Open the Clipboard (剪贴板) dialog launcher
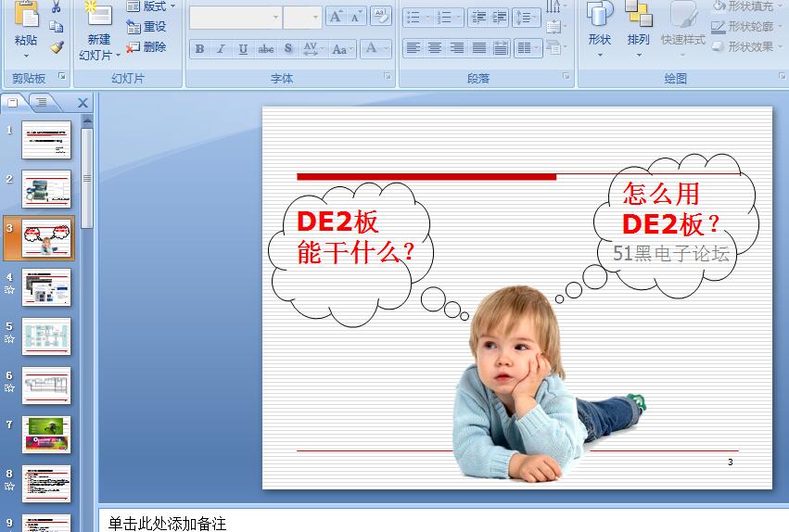789x532 pixels. point(62,76)
